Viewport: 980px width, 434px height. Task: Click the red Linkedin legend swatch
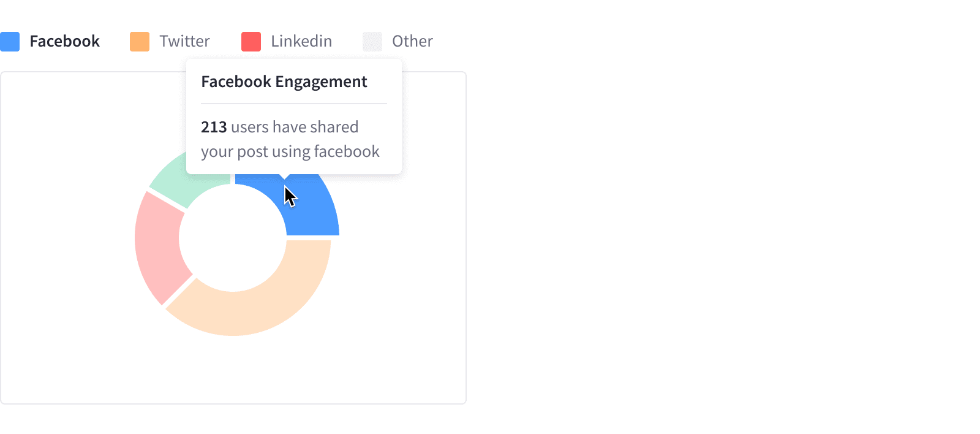[x=251, y=42]
